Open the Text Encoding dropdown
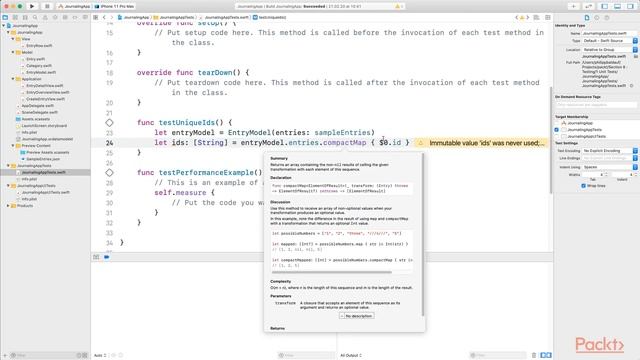Viewport: 640px width, 360px height. coord(610,151)
